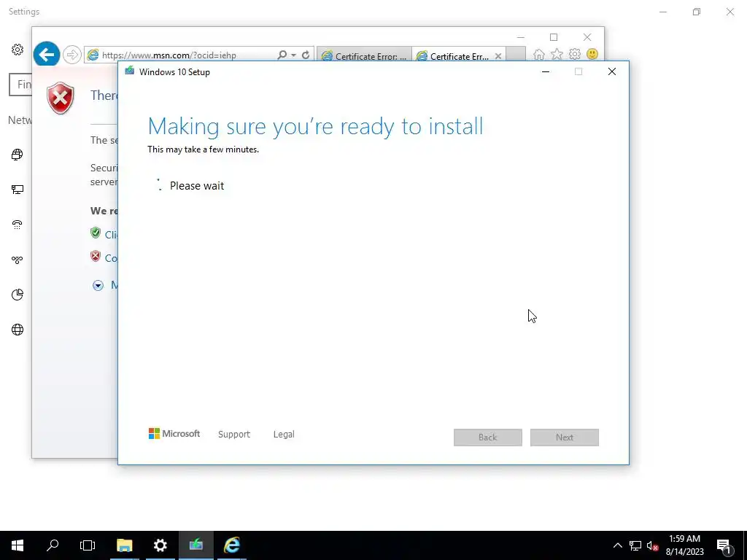Click the smiley feedback icon in IE
Viewport: 747px width, 560px height.
point(592,54)
